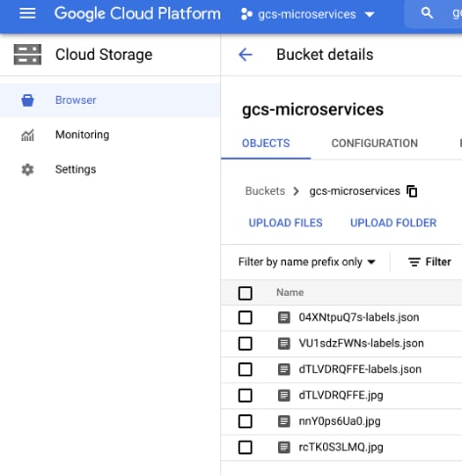The width and height of the screenshot is (462, 476).
Task: Switch to the CONFIGURATION tab
Action: [375, 143]
